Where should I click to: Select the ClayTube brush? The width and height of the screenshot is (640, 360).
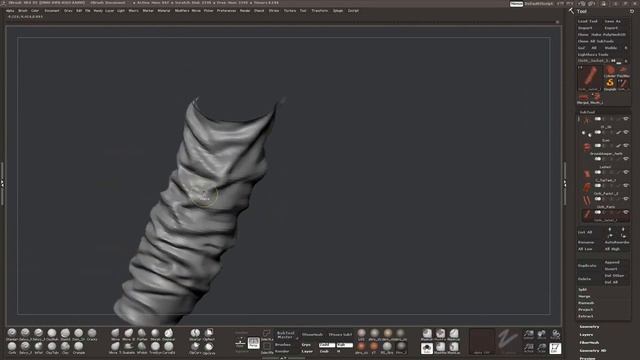tap(52, 348)
